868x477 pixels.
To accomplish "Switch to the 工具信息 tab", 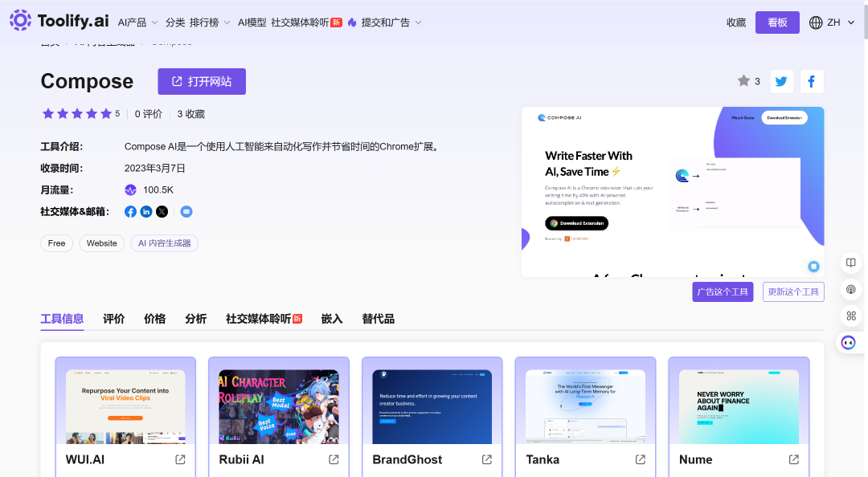I will coord(62,319).
